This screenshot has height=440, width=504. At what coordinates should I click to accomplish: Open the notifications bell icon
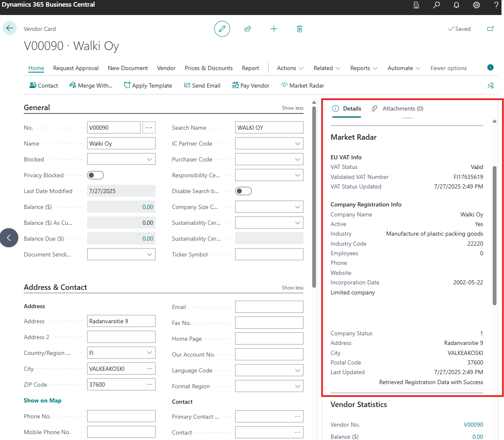pos(456,5)
